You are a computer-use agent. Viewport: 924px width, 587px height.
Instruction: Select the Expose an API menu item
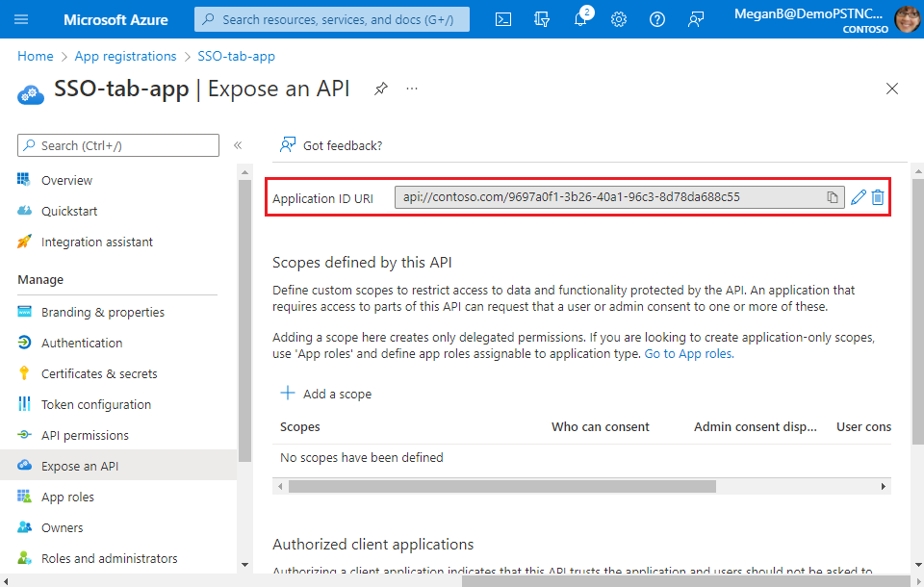point(118,466)
